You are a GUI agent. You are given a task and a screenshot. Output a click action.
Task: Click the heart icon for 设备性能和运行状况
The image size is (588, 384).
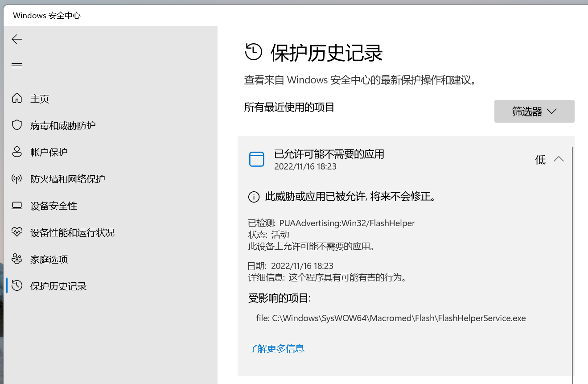(x=17, y=232)
